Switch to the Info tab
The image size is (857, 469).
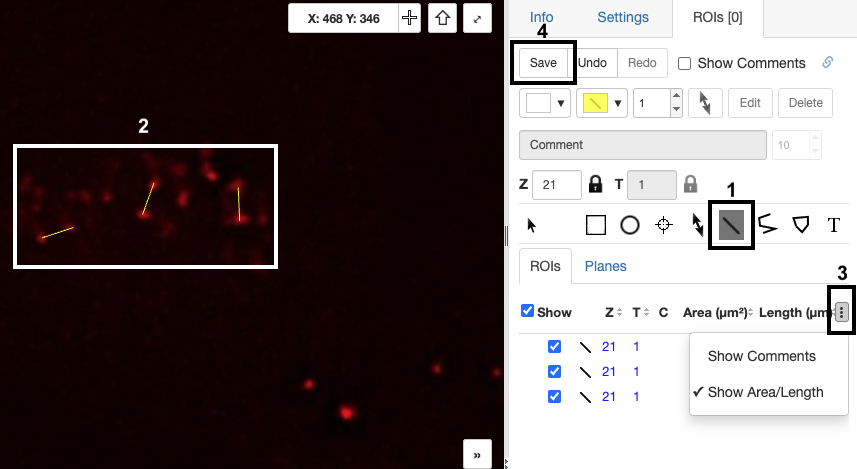point(541,17)
